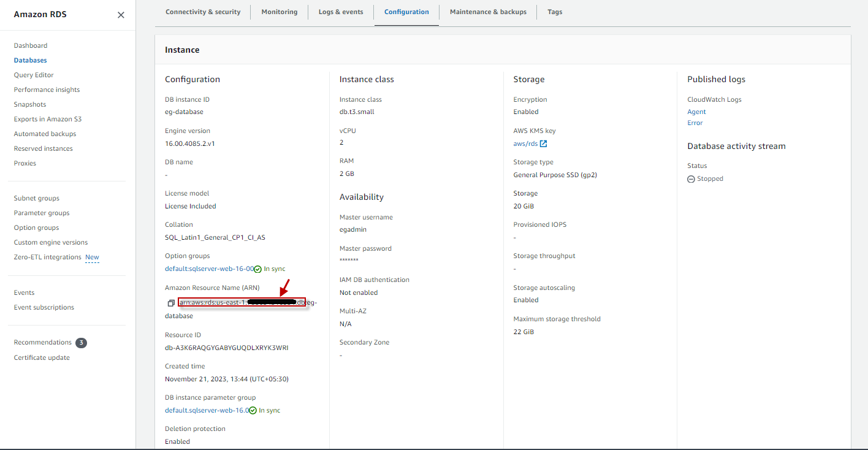Click the Stopped activity stream status
The image size is (868, 450).
pos(706,178)
